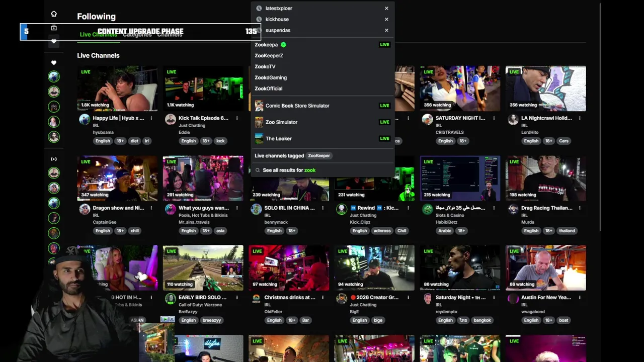Open Mr_sins_travels channel avatar

171,209
